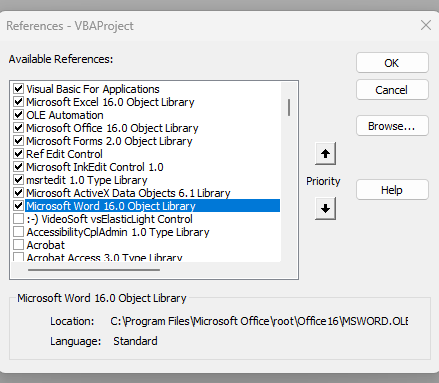Image resolution: width=439 pixels, height=383 pixels.
Task: Uncheck Microsoft Office 16.0 Object Library checkbox
Action: pos(18,128)
